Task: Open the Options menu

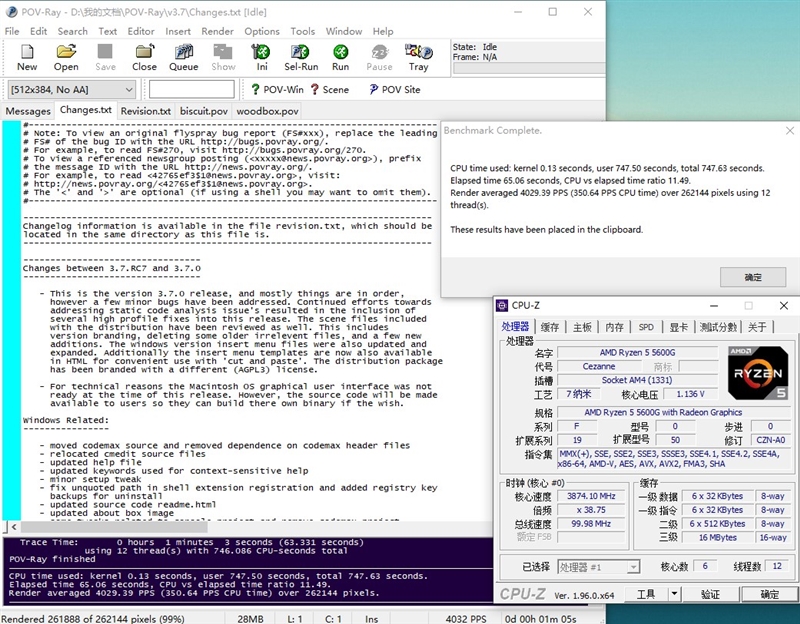Action: [x=262, y=31]
